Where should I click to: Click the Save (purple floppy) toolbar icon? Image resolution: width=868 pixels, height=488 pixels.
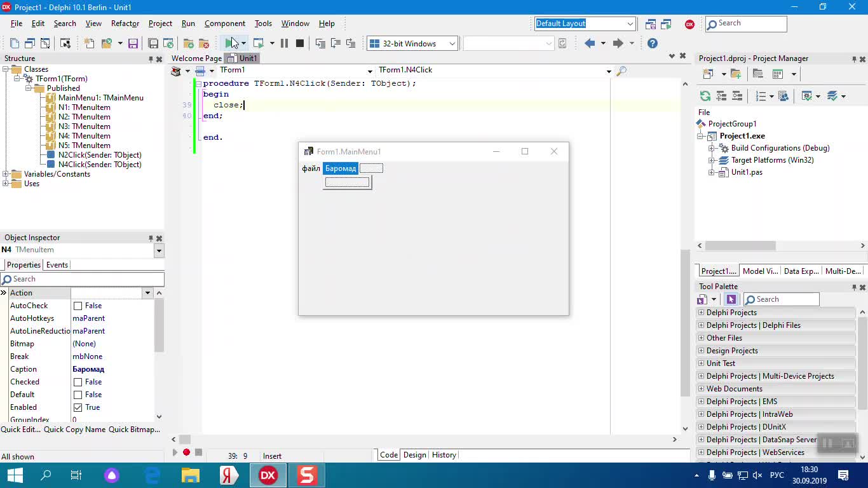tap(133, 43)
